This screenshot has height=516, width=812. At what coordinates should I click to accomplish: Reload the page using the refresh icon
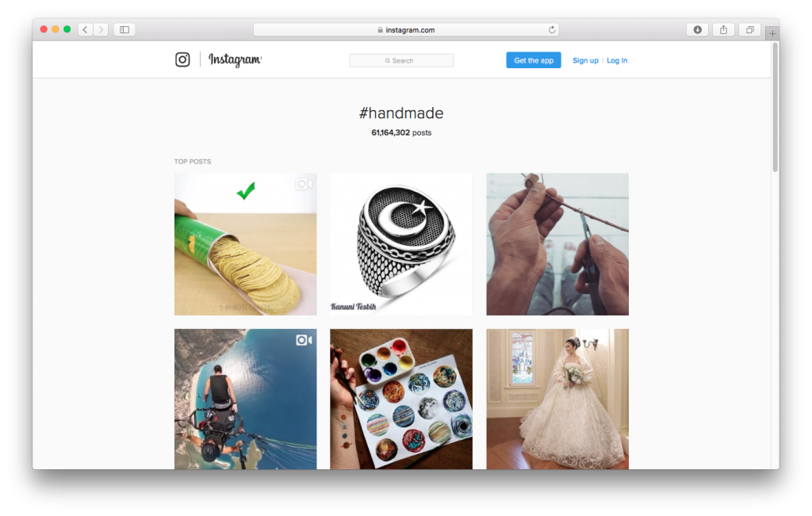(552, 29)
